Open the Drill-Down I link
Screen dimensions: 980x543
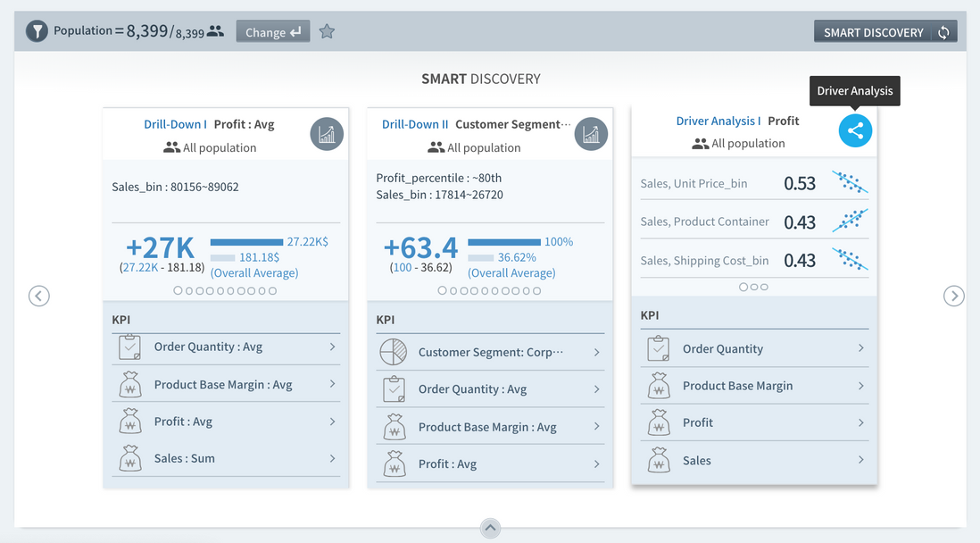click(x=175, y=124)
